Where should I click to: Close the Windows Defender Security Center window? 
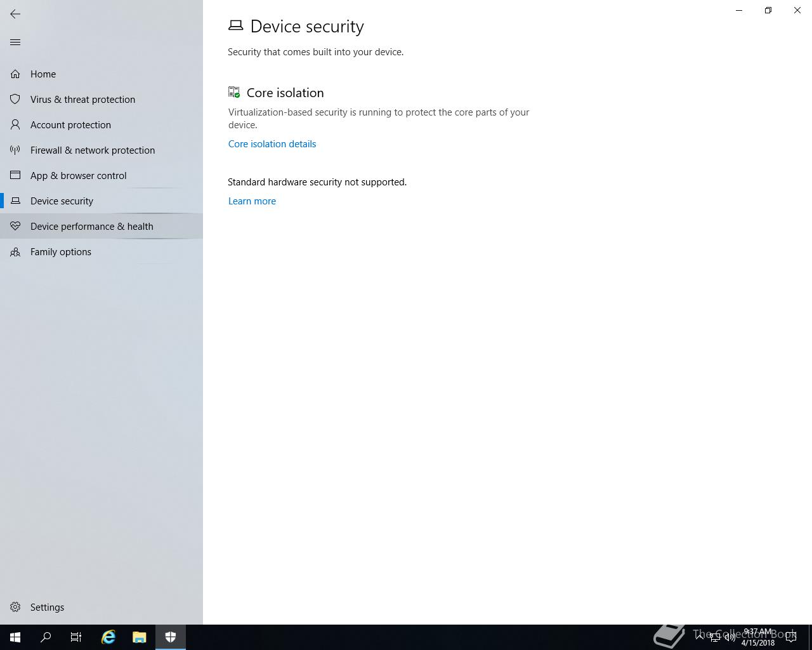[797, 10]
